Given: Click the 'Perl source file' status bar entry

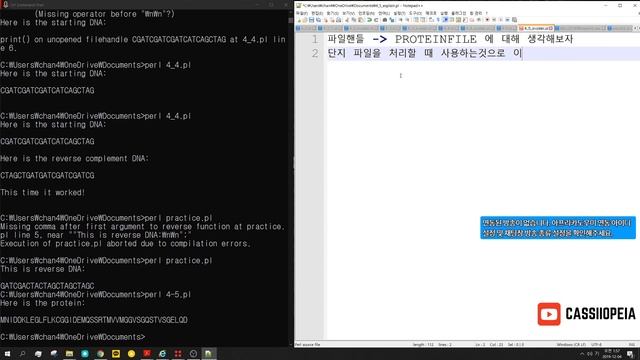Looking at the screenshot, I should click(307, 344).
